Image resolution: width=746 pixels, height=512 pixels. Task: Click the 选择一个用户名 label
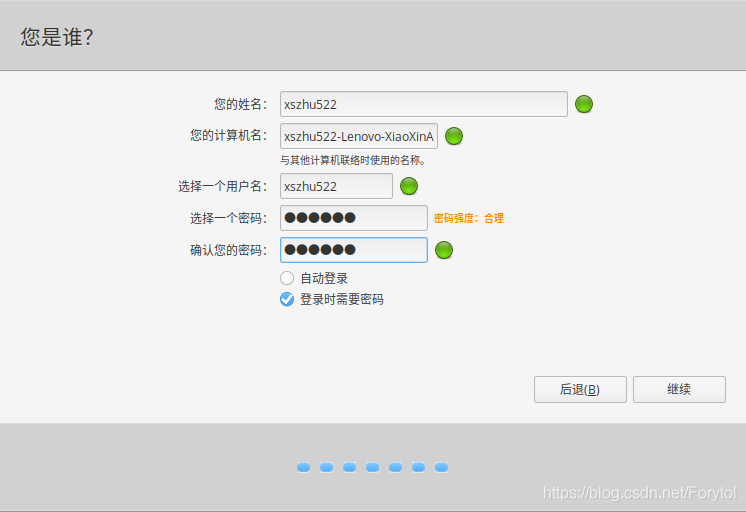click(223, 187)
